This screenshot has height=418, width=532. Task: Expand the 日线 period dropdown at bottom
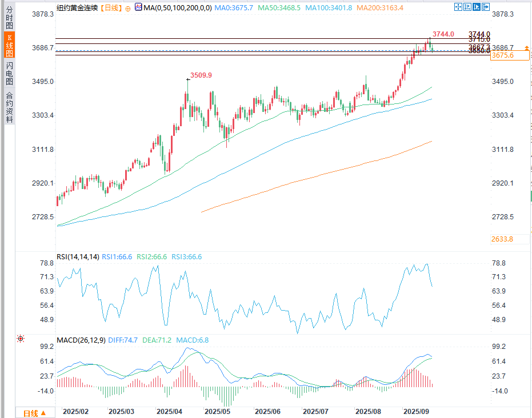click(35, 413)
